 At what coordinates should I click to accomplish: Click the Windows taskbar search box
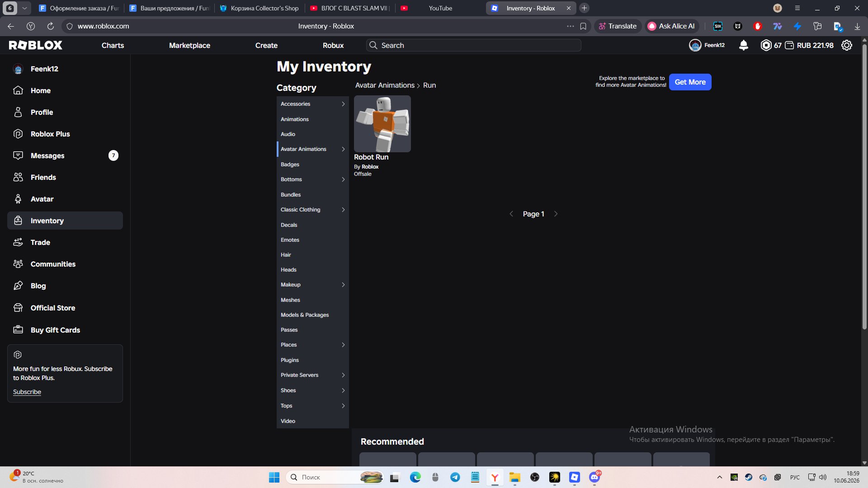(335, 477)
